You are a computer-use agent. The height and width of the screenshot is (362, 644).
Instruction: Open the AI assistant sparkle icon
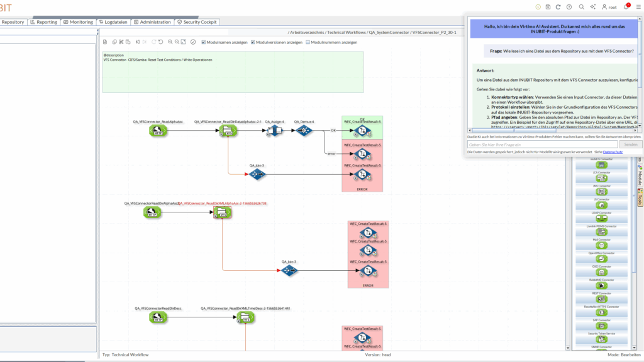[x=592, y=7]
